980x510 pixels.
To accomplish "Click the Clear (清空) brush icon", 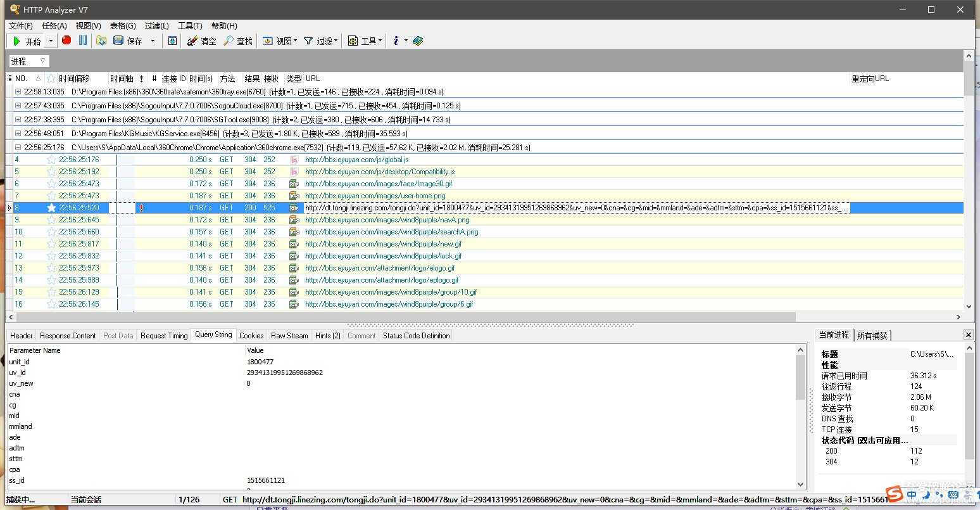I will (192, 41).
